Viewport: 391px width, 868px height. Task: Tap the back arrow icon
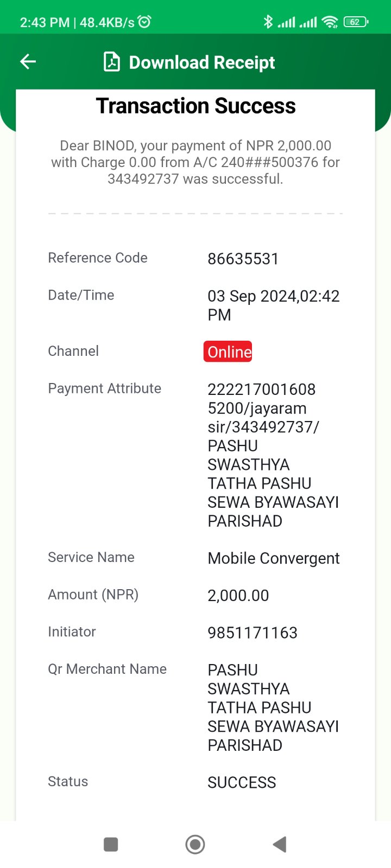tap(28, 62)
